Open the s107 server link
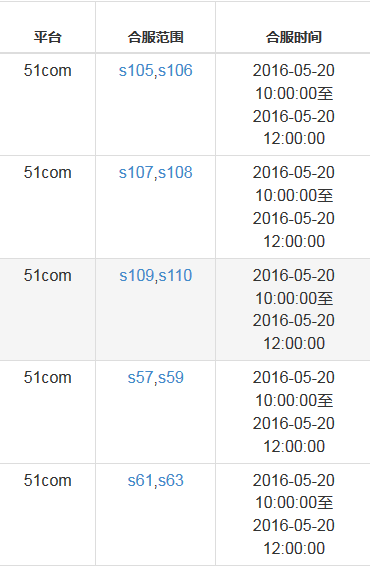This screenshot has height=566, width=370. pyautogui.click(x=136, y=173)
